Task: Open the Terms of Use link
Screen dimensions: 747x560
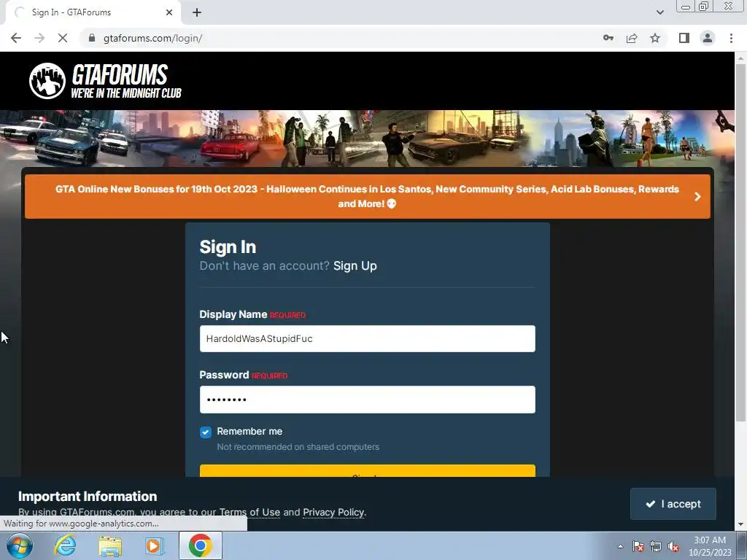Action: (249, 513)
